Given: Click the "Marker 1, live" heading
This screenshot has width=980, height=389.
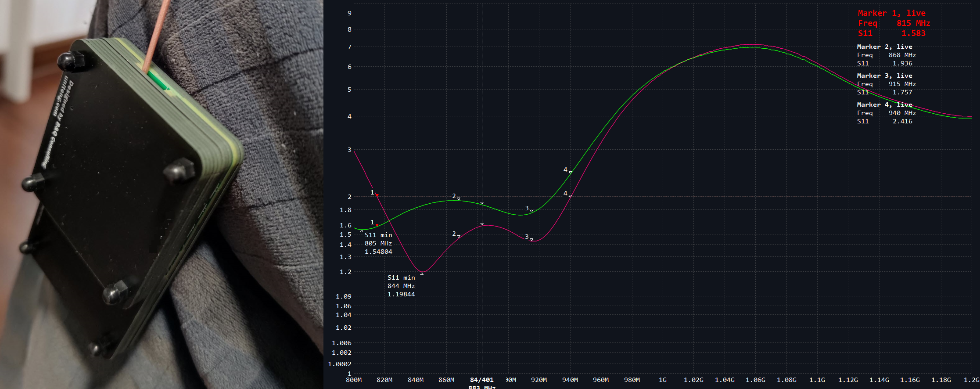Looking at the screenshot, I should point(891,13).
